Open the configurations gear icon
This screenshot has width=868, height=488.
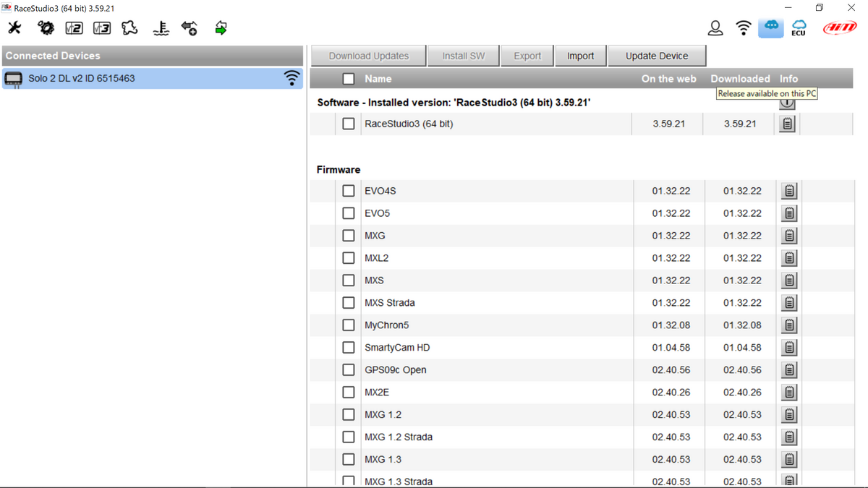click(x=46, y=27)
